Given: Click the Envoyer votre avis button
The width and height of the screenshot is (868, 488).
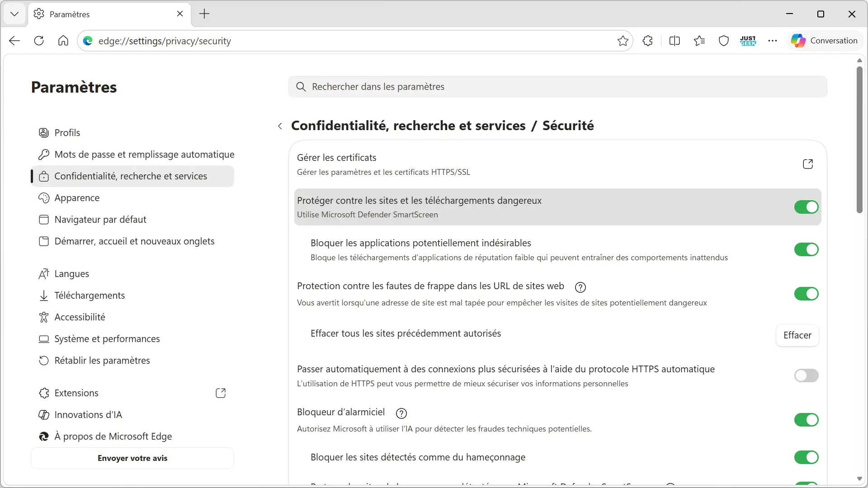Looking at the screenshot, I should tap(132, 458).
